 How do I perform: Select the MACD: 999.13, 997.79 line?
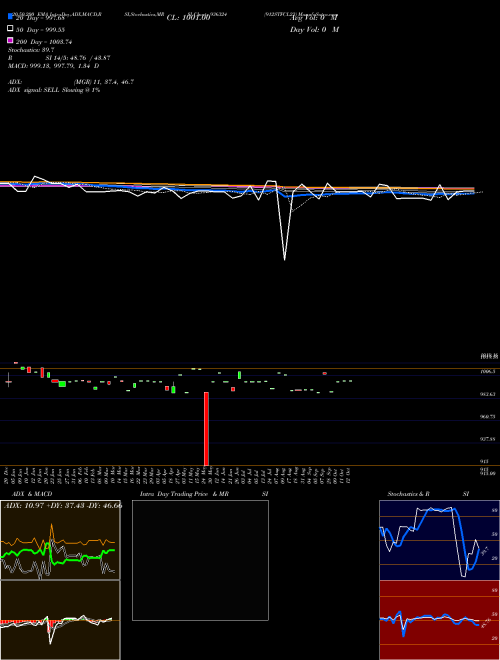tap(53, 66)
